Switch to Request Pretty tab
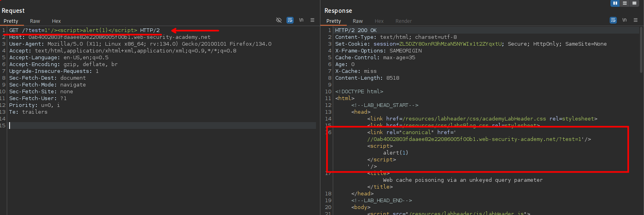This screenshot has height=215, width=644. pos(11,21)
